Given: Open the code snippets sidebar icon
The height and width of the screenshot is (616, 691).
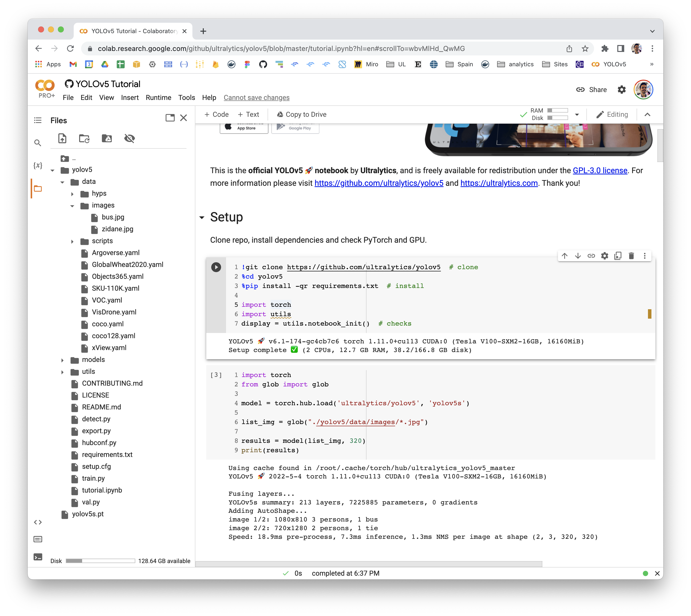Looking at the screenshot, I should click(x=38, y=522).
